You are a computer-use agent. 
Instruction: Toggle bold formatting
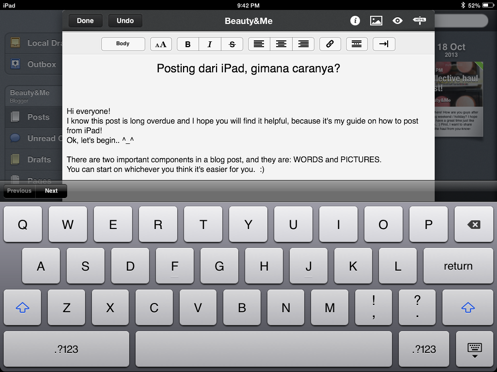(x=188, y=44)
